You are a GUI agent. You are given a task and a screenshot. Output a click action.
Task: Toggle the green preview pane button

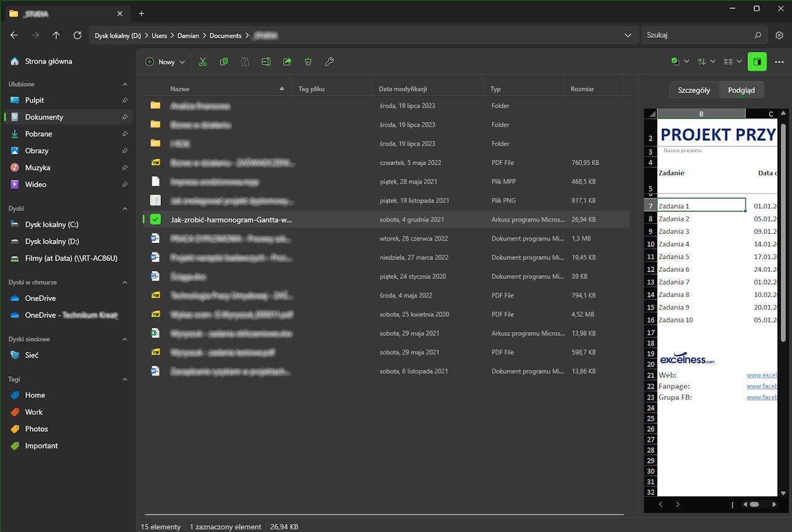(x=757, y=62)
